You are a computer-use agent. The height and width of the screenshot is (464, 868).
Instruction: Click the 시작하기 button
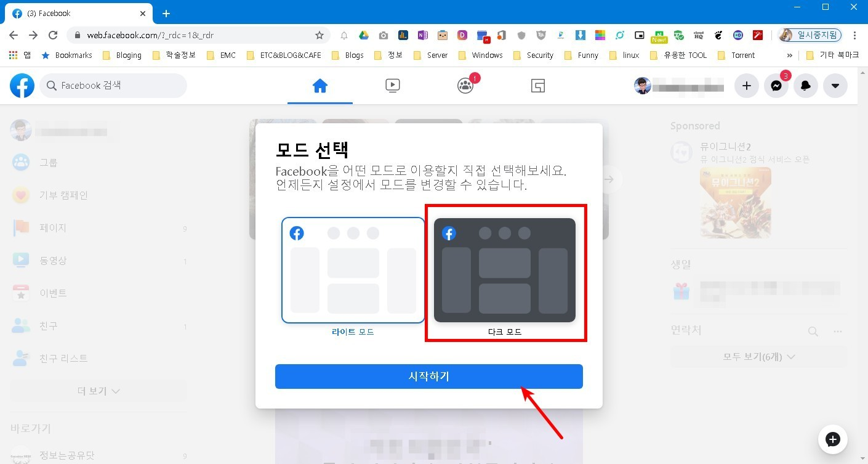[428, 376]
